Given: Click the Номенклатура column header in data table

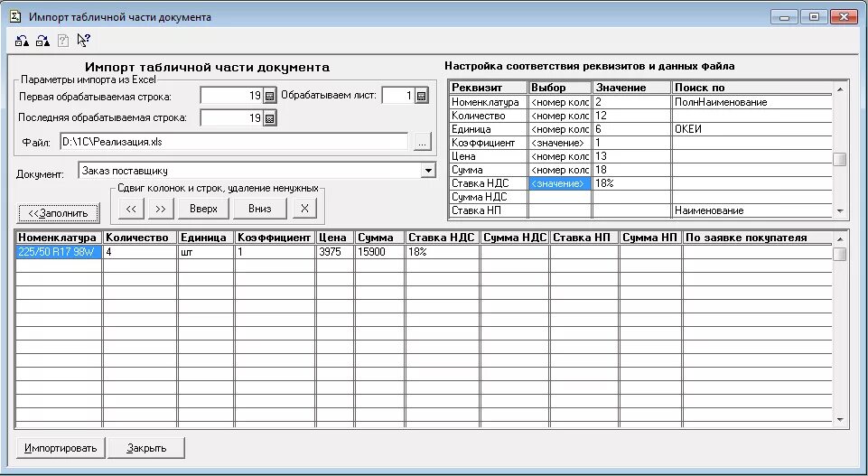Looking at the screenshot, I should [x=59, y=238].
